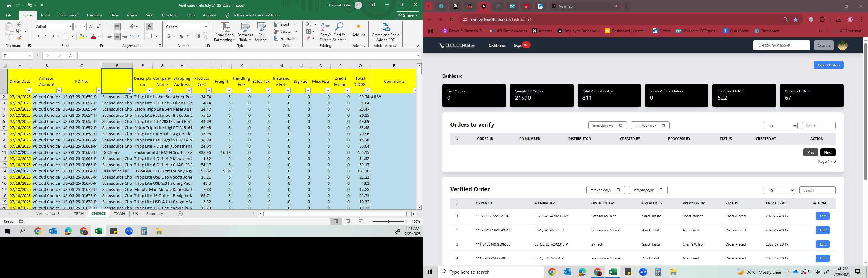Reload the Chrome page
The height and width of the screenshot is (278, 868).
point(452,19)
